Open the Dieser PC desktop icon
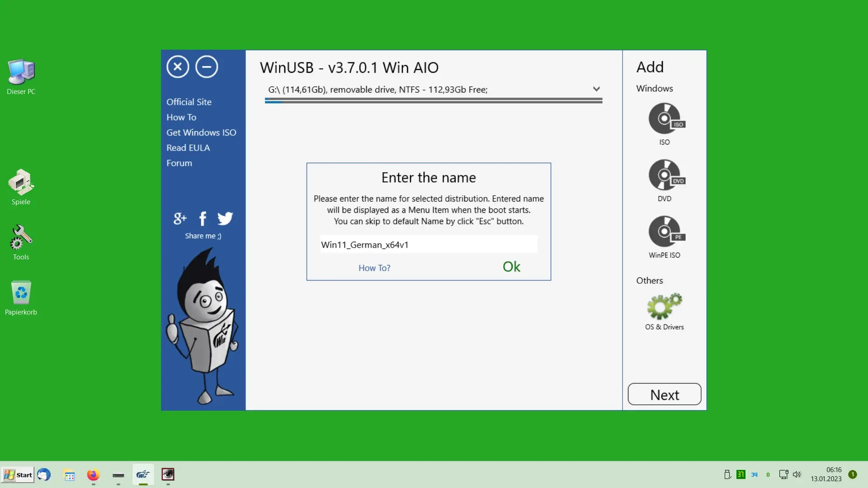The height and width of the screenshot is (488, 868). [21, 77]
